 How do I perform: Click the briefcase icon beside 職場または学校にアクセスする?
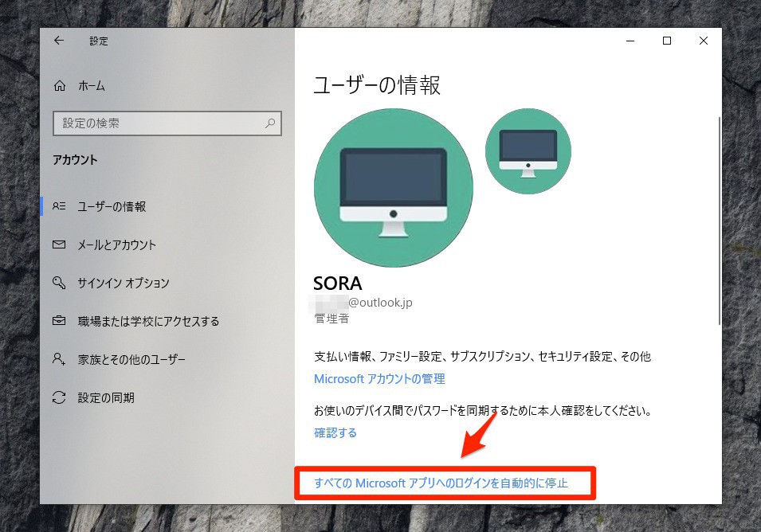(59, 321)
